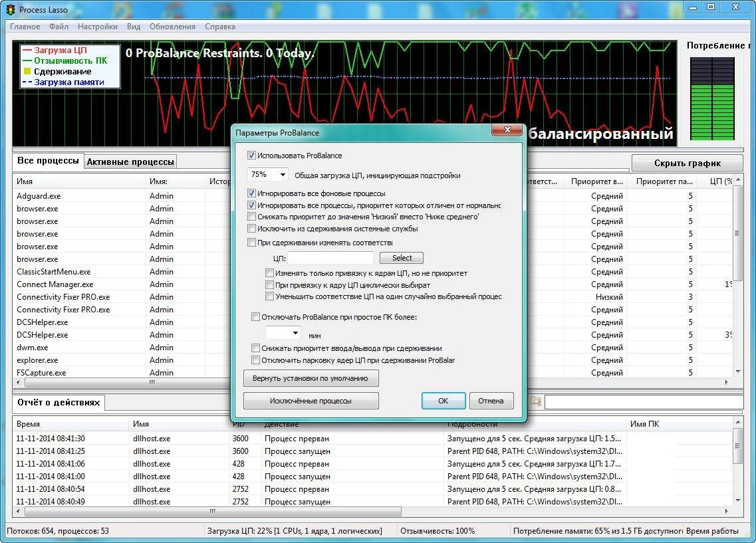Screen dimensions: 756x543
Task: Check При привязке к ядру ЦП циклически выбирать
Action: (x=269, y=284)
